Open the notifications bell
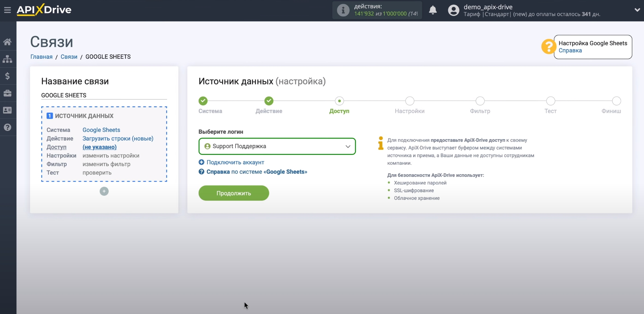 [433, 10]
